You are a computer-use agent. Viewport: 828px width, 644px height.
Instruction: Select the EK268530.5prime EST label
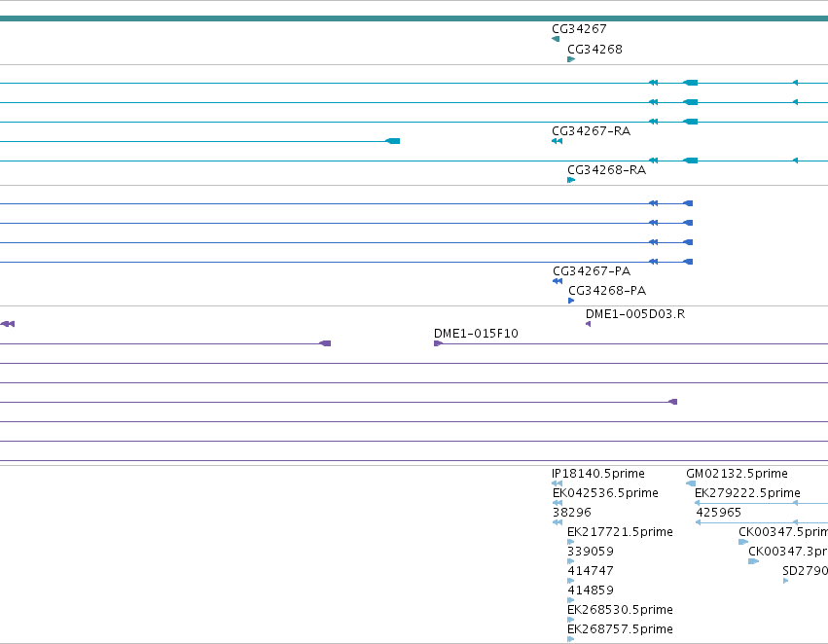(x=620, y=610)
